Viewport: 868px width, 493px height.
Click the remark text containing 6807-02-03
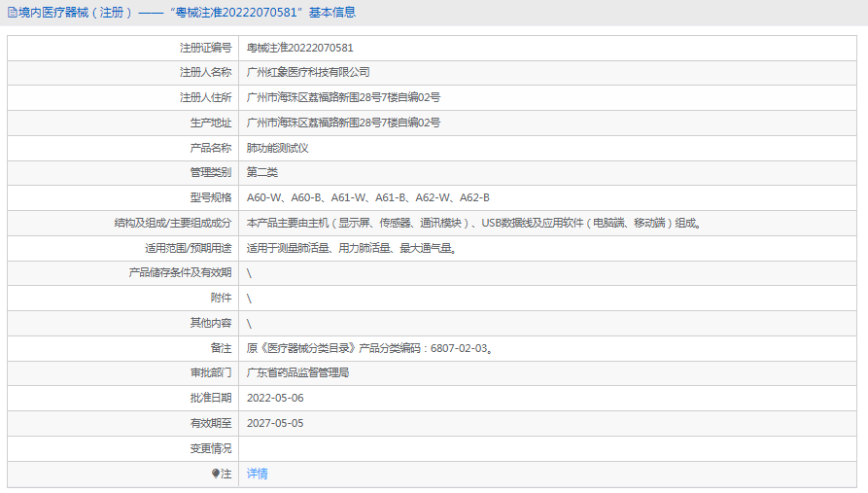click(368, 348)
